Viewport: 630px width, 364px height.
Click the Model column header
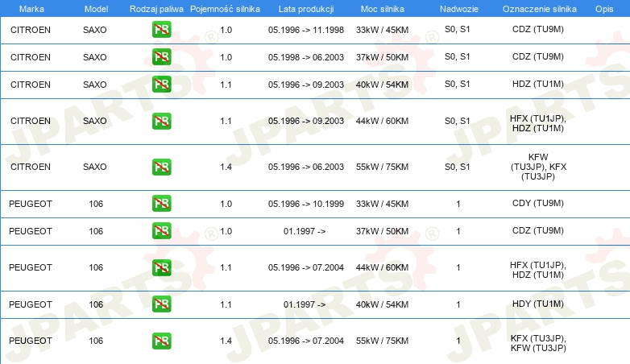click(96, 9)
